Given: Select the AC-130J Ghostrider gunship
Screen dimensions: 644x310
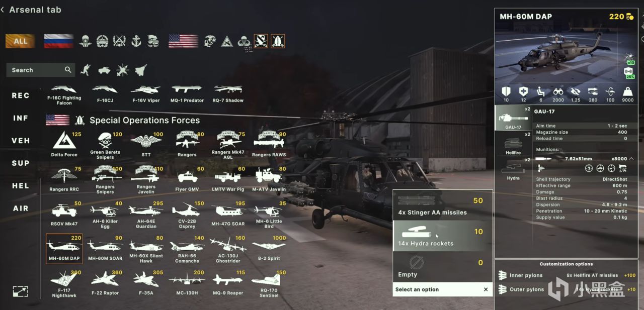Looking at the screenshot, I should (x=228, y=249).
